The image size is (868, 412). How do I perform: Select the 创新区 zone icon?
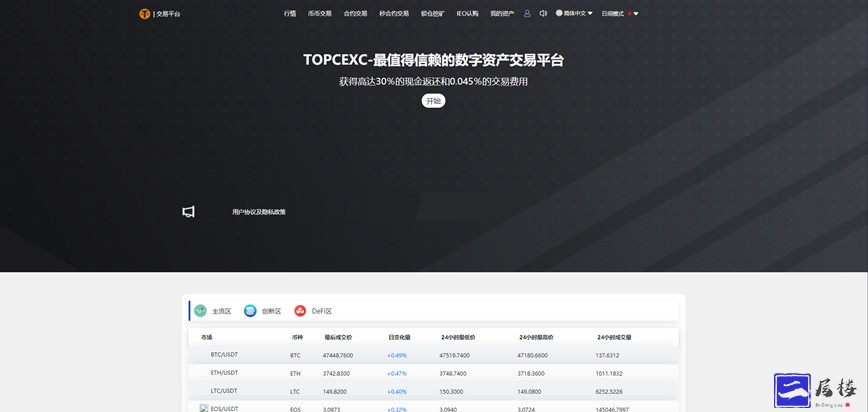pyautogui.click(x=250, y=311)
